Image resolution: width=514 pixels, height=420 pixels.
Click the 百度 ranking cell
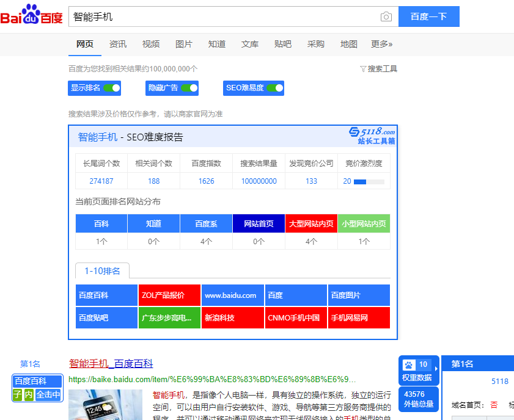click(296, 295)
